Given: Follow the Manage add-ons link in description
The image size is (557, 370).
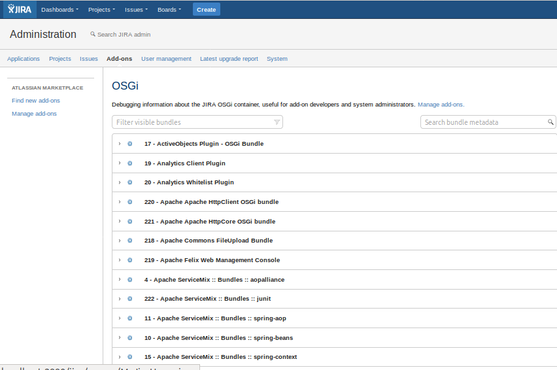Looking at the screenshot, I should pos(440,104).
